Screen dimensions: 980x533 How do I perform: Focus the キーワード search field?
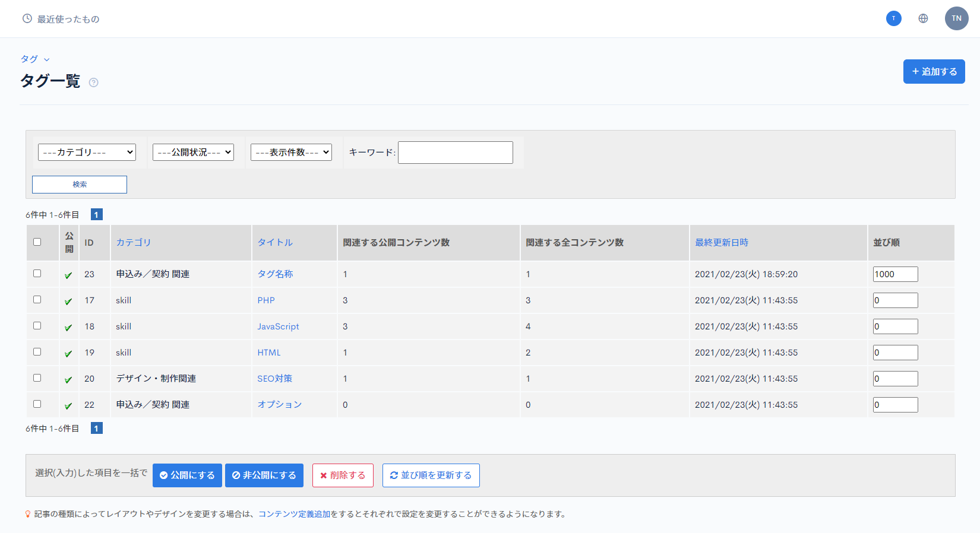pos(456,153)
